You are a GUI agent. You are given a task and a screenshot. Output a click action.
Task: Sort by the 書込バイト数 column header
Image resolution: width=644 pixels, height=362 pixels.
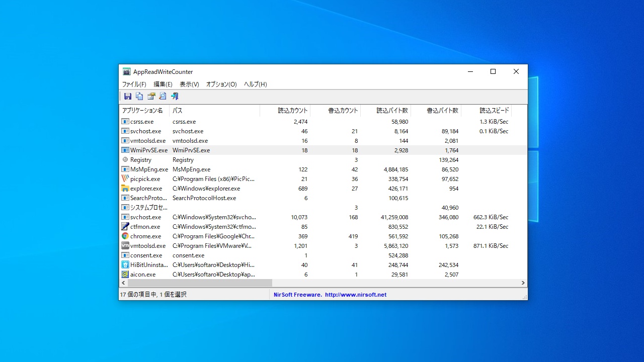(x=436, y=111)
